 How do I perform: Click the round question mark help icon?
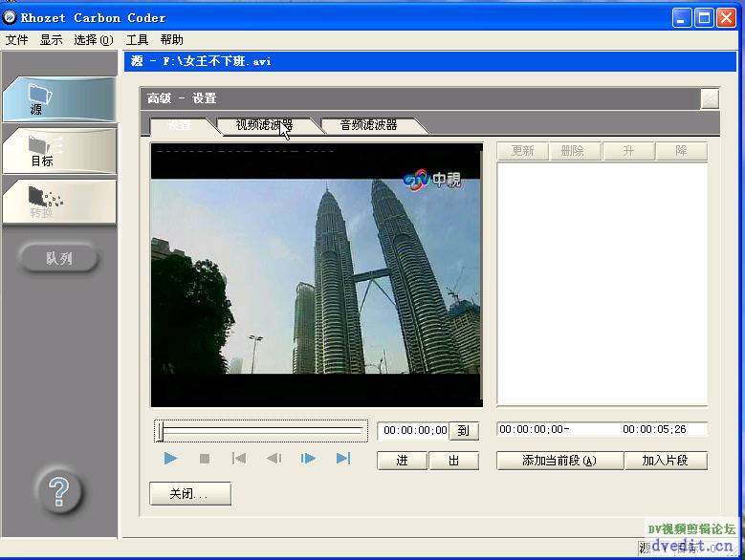pos(58,492)
